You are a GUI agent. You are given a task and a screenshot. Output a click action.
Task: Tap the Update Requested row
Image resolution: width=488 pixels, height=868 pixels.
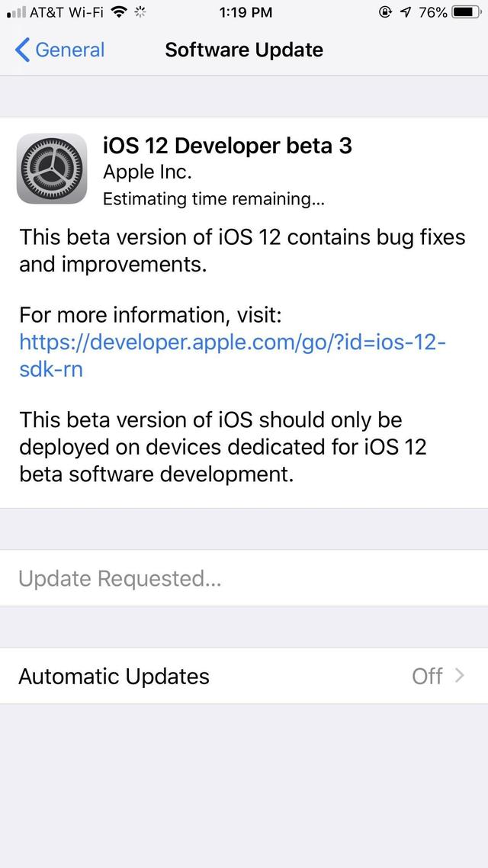[120, 578]
